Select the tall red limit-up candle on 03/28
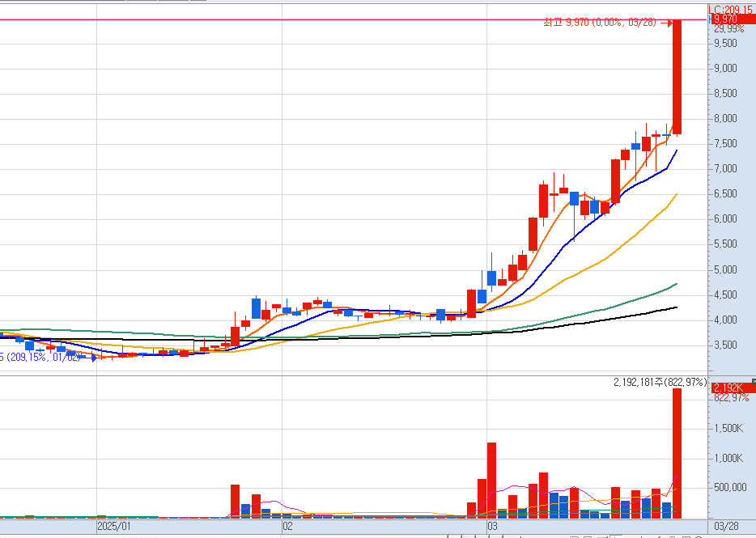This screenshot has height=538, width=756. [x=677, y=77]
